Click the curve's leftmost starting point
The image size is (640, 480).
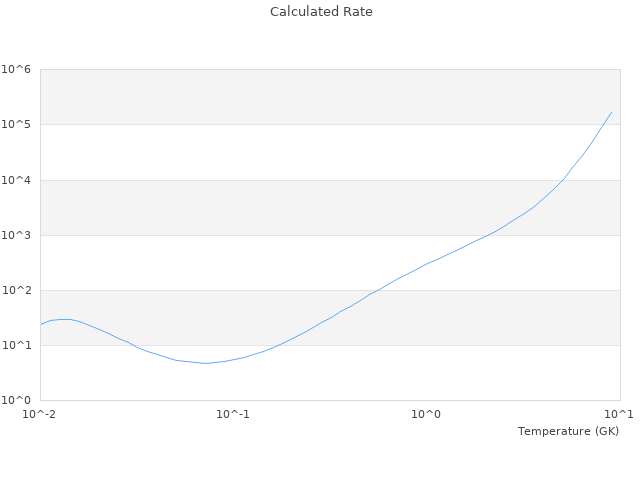click(x=40, y=324)
